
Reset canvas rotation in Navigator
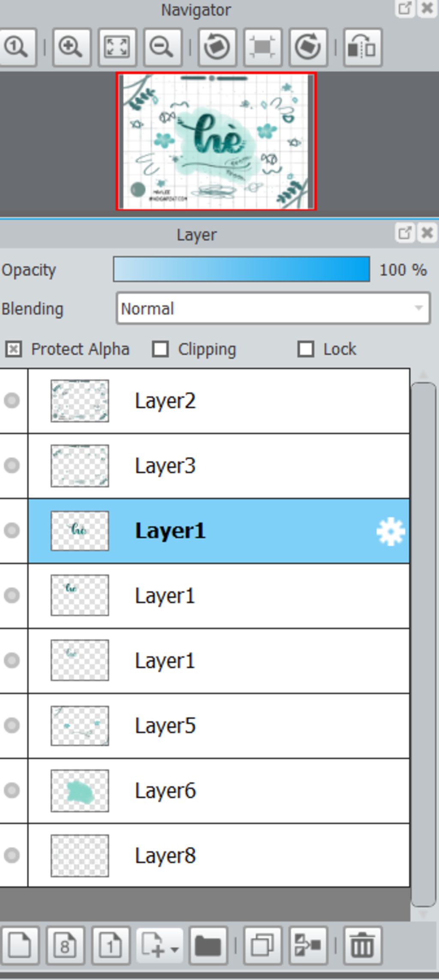pyautogui.click(x=263, y=47)
